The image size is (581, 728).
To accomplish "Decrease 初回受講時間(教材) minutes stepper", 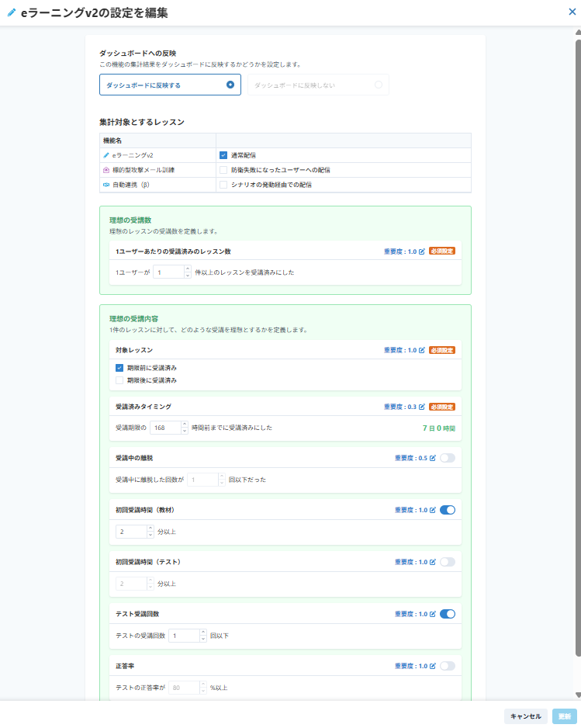I will coord(150,535).
